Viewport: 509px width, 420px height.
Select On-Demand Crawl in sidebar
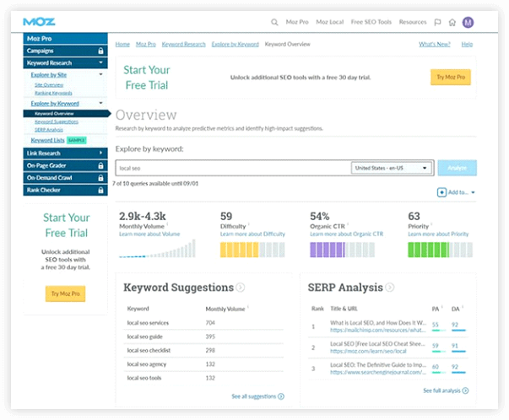65,178
